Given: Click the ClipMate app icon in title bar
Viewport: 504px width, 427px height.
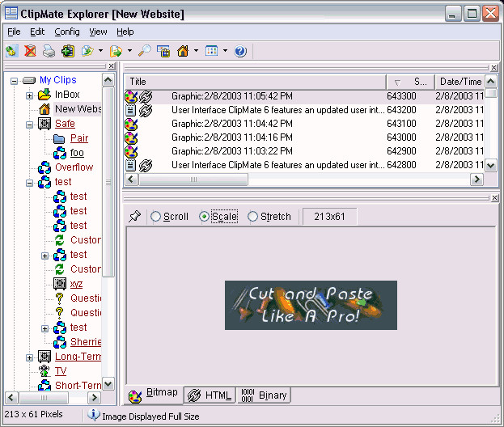Looking at the screenshot, I should tap(11, 14).
